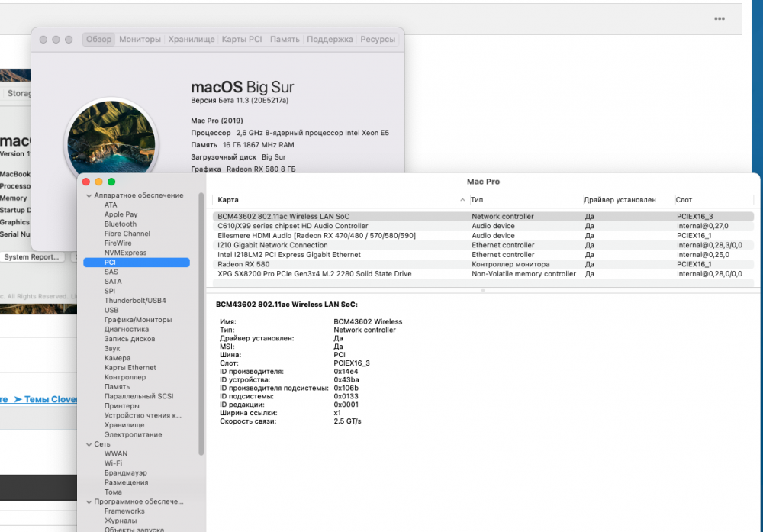Select Карты Ethernet in the sidebar
The height and width of the screenshot is (532, 763).
point(130,367)
